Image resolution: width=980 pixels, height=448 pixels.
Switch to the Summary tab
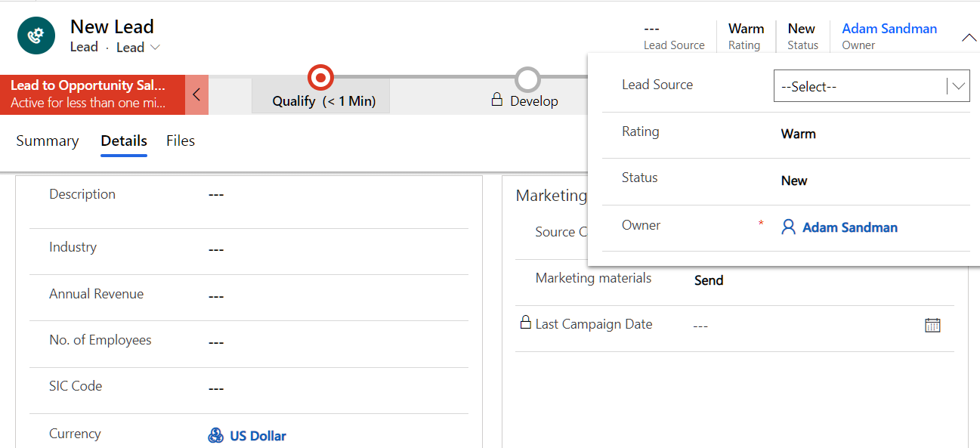coord(48,141)
